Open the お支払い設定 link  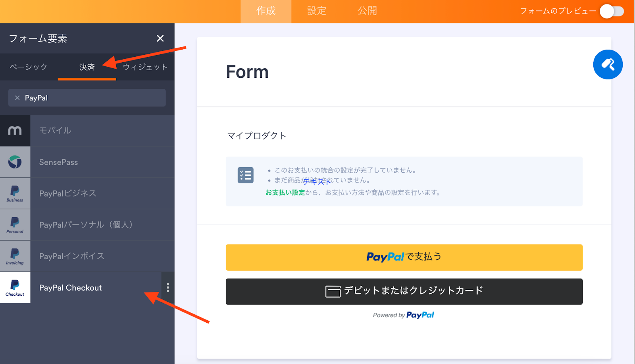click(x=285, y=193)
